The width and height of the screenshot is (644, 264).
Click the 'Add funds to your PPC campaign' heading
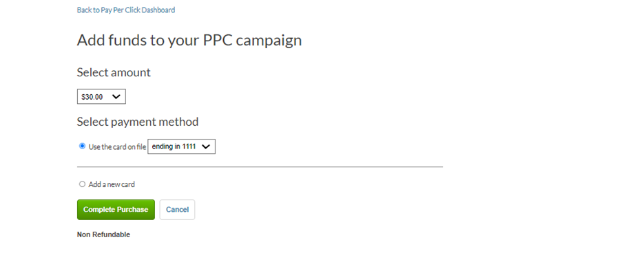pos(189,40)
